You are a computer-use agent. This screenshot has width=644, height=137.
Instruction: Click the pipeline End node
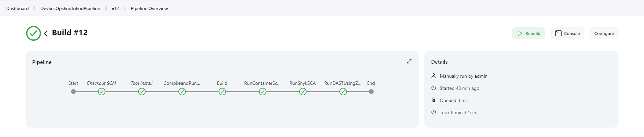[371, 92]
